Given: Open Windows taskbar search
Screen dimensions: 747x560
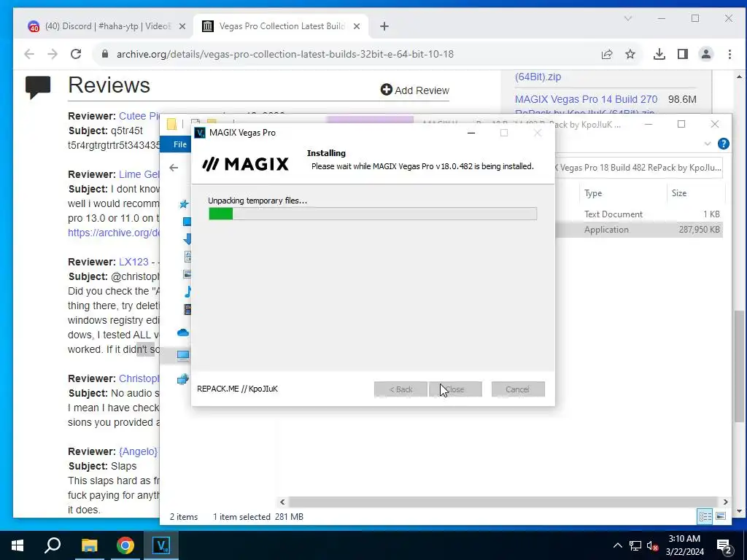Looking at the screenshot, I should 53,545.
